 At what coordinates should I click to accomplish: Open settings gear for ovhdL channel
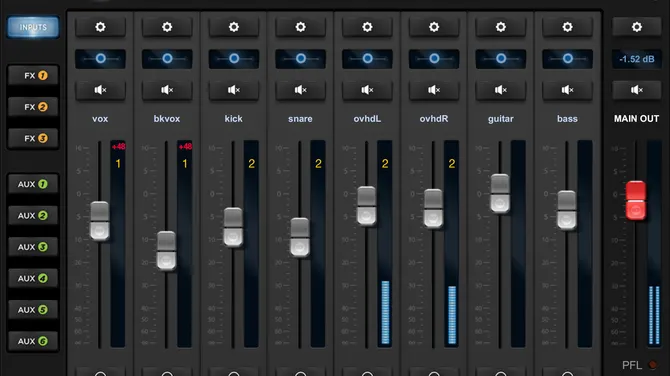(x=367, y=27)
